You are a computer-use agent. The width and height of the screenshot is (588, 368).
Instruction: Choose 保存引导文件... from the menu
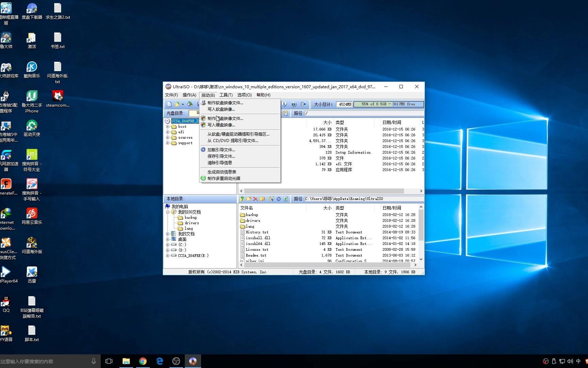[240, 156]
